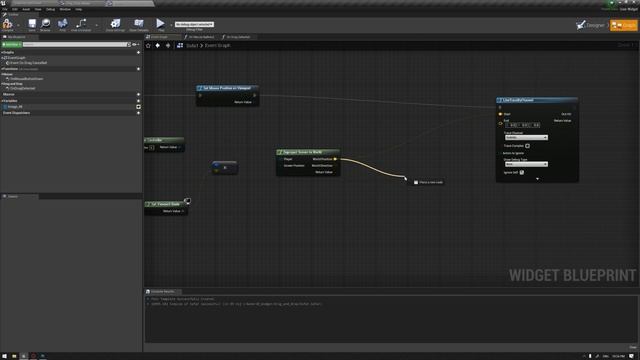Select the Image variable row
Screen dimensions: 640x360
[x=71, y=107]
